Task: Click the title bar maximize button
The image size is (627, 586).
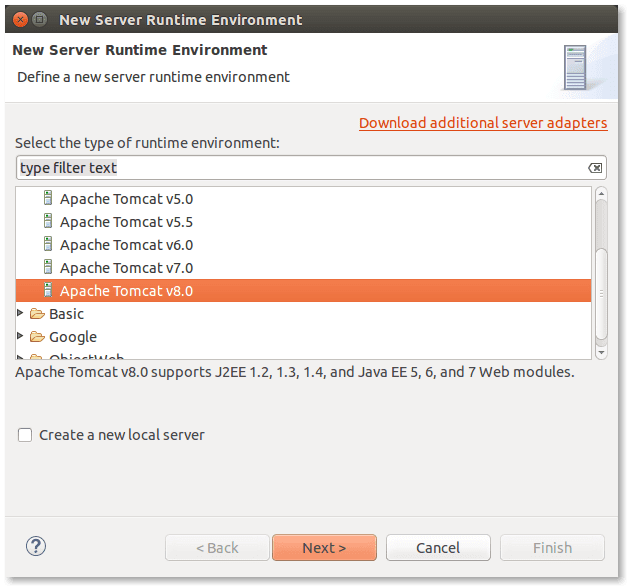Action: pos(39,19)
